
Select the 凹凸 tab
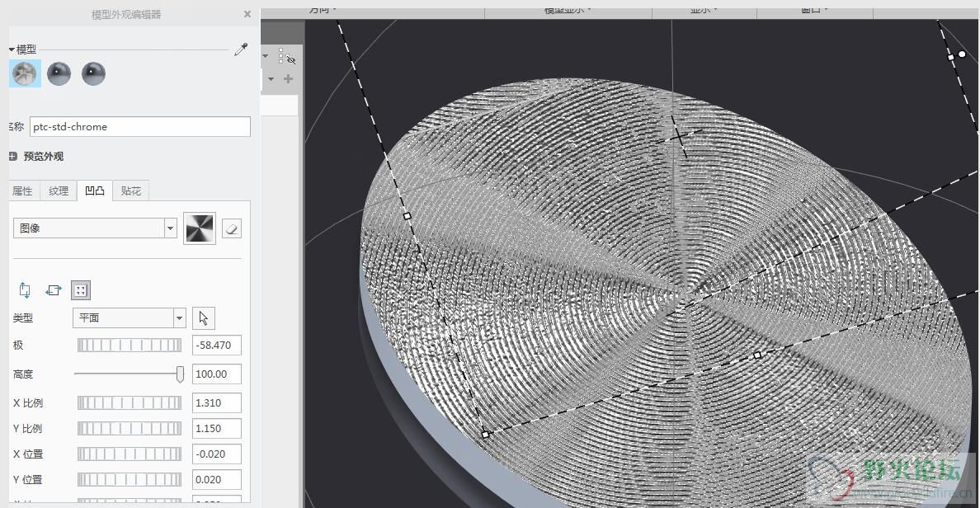(95, 190)
